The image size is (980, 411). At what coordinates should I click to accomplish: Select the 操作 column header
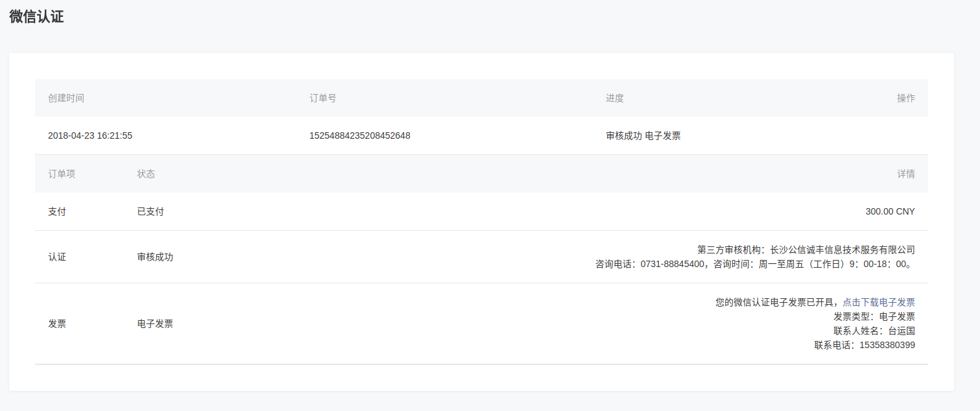906,98
